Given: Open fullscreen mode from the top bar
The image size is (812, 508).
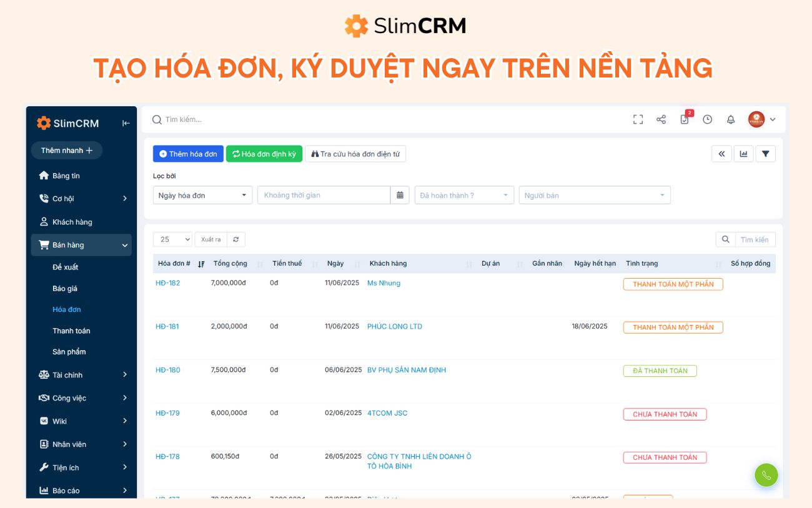Looking at the screenshot, I should 638,119.
